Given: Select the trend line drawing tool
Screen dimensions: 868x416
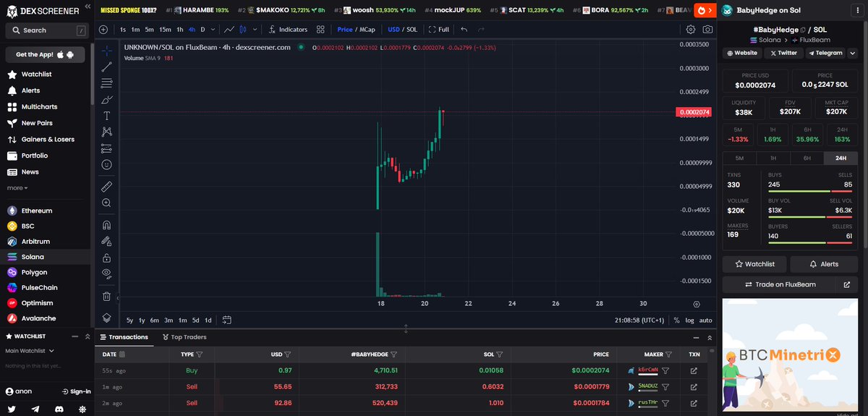Looking at the screenshot, I should (106, 67).
